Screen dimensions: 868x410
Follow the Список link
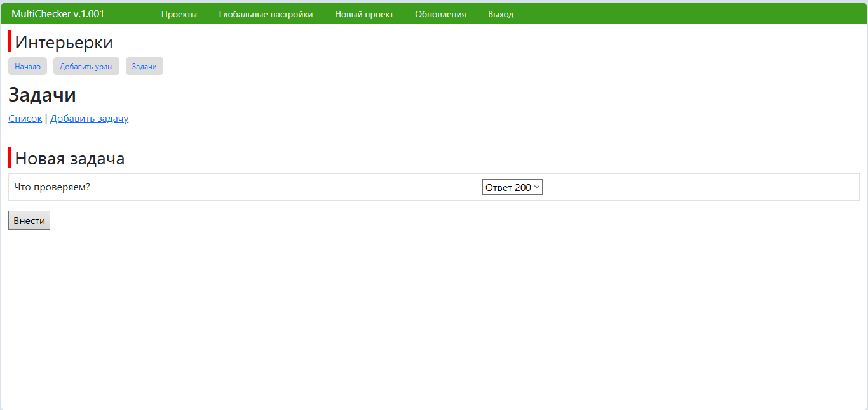click(25, 119)
